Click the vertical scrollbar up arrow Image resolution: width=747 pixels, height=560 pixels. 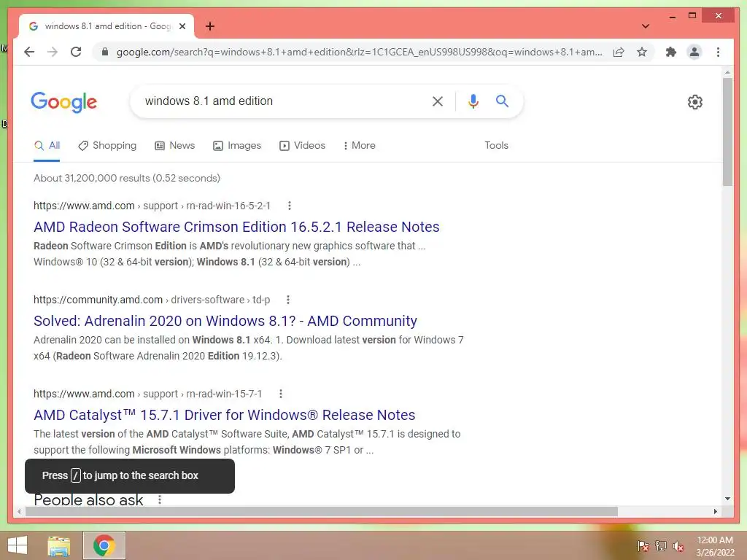(x=727, y=73)
